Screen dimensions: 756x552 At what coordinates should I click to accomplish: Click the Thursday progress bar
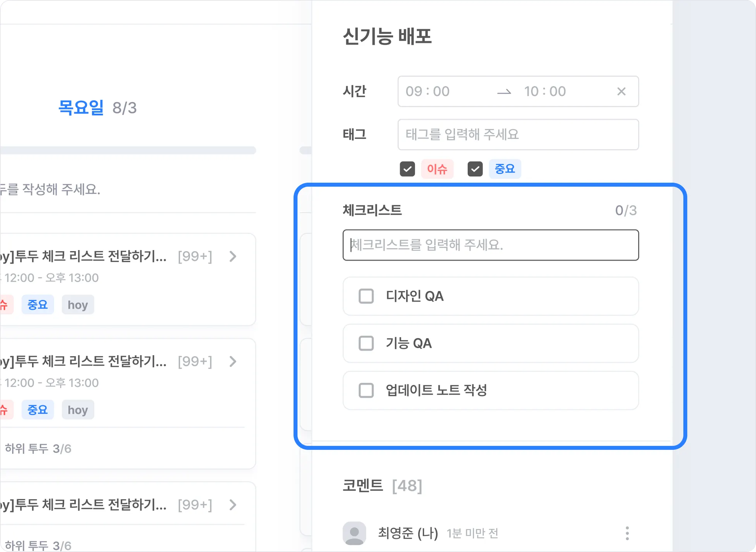[128, 150]
